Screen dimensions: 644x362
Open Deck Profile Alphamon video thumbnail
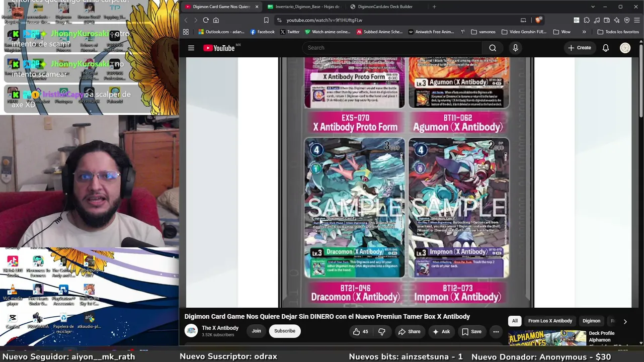(547, 338)
